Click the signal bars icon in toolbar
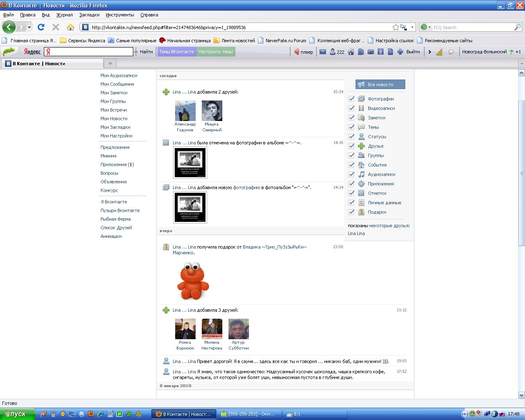This screenshot has height=420, width=525. tap(439, 52)
